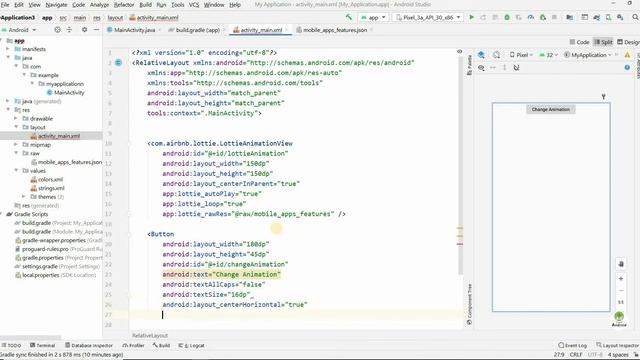Image resolution: width=640 pixels, height=360 pixels.
Task: Click the 1:1 zoom to actual size
Action: click(x=621, y=302)
